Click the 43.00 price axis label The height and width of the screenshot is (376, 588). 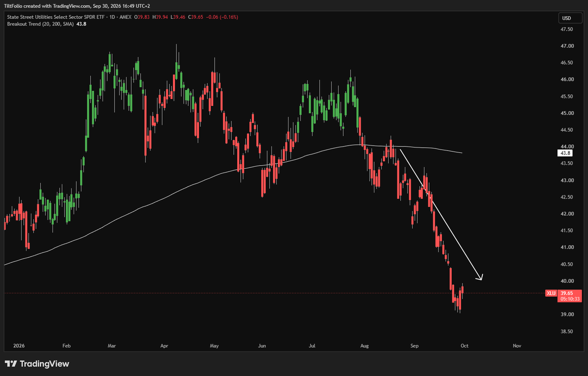click(567, 180)
